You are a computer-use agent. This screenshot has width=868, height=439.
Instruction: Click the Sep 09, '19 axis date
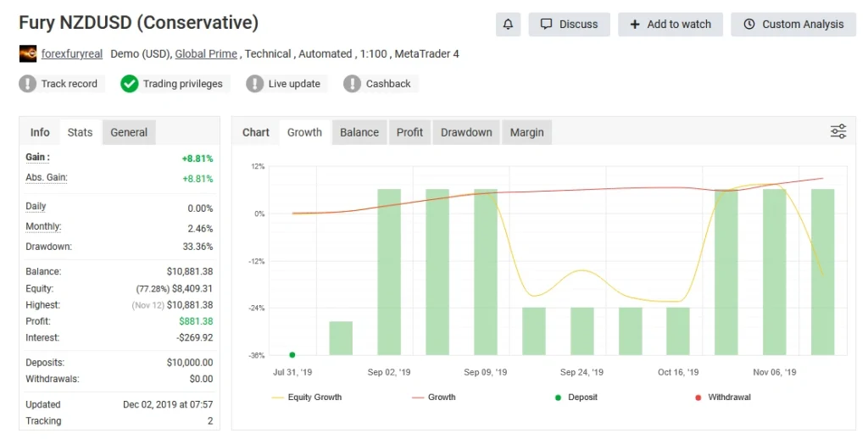[486, 373]
